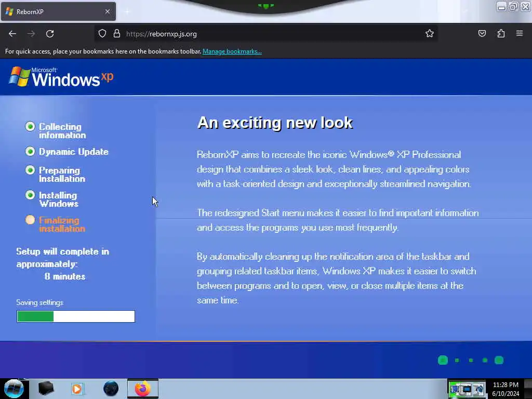This screenshot has height=399, width=532.
Task: Open the Firefox hamburger application menu
Action: coord(520,33)
